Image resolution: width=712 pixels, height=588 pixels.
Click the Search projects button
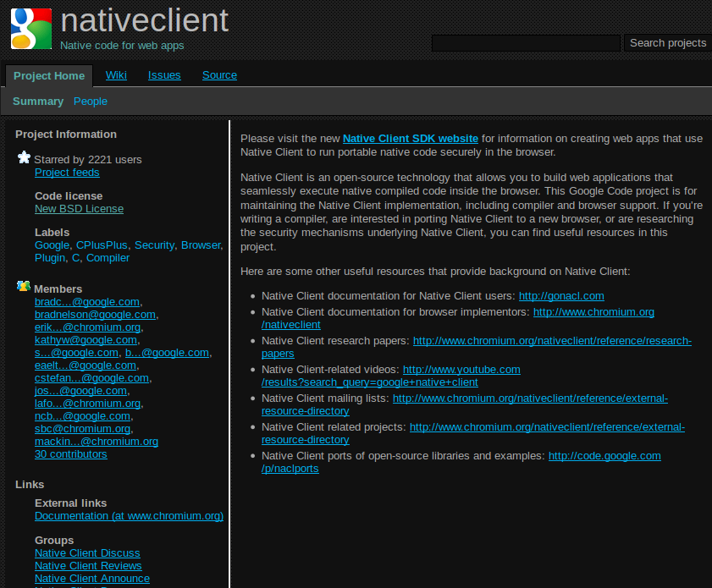[x=668, y=43]
